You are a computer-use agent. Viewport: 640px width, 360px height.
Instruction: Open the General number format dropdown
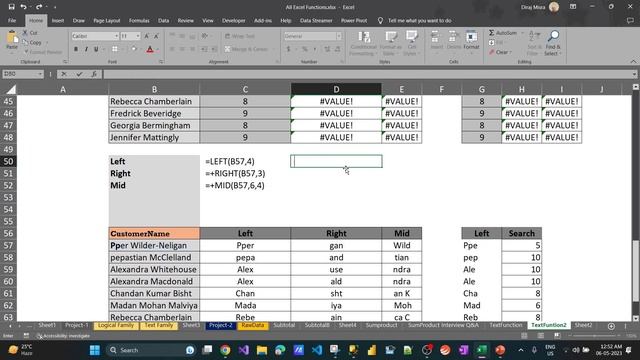point(339,36)
